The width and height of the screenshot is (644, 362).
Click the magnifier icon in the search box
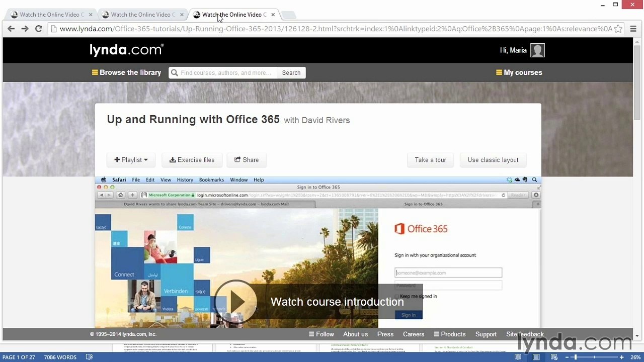[x=175, y=73]
